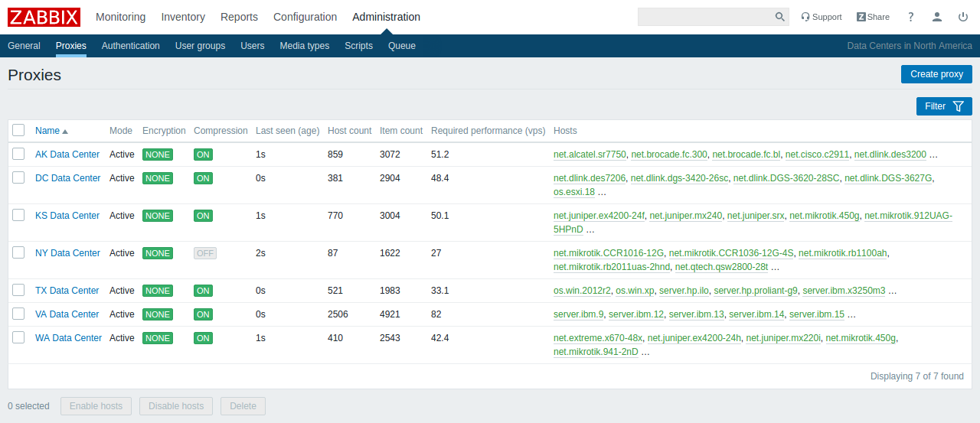Open the user profile icon

tap(937, 17)
